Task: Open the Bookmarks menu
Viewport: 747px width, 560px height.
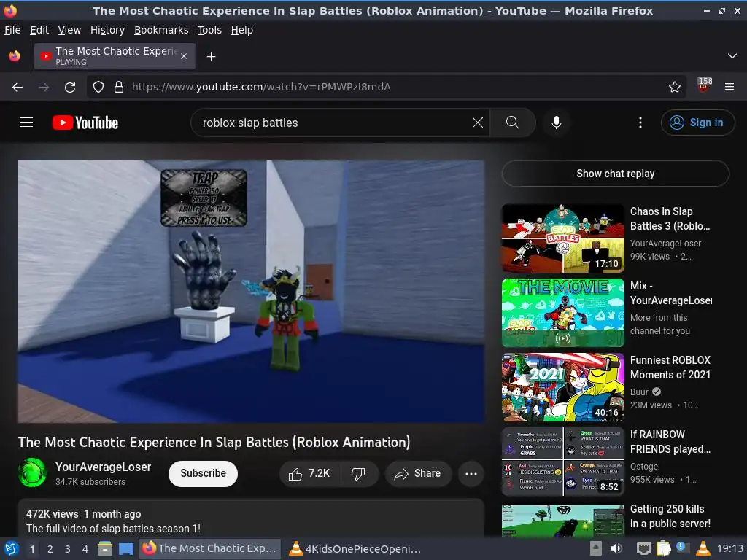Action: 161,30
